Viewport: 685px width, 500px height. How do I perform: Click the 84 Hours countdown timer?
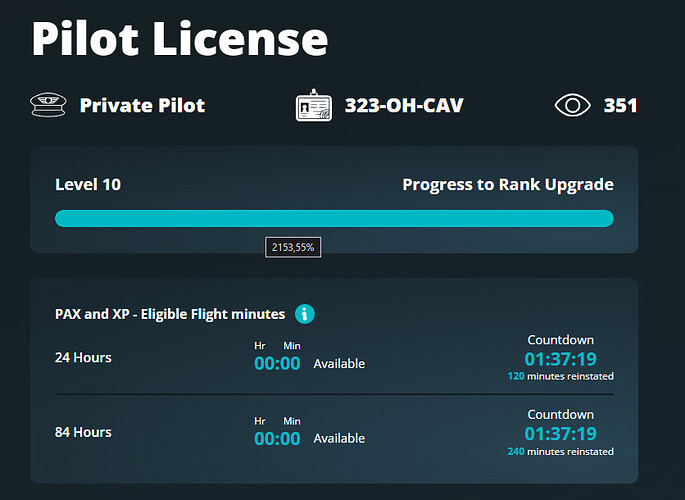pyautogui.click(x=560, y=434)
